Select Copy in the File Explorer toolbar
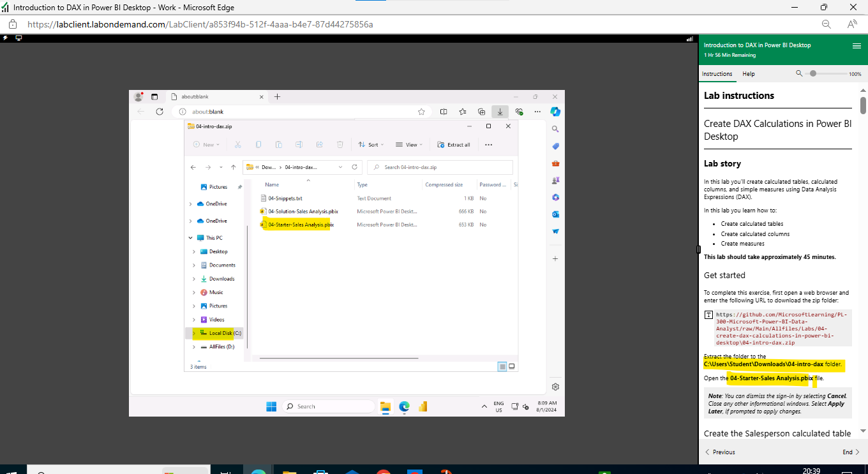The height and width of the screenshot is (474, 868). [x=258, y=144]
